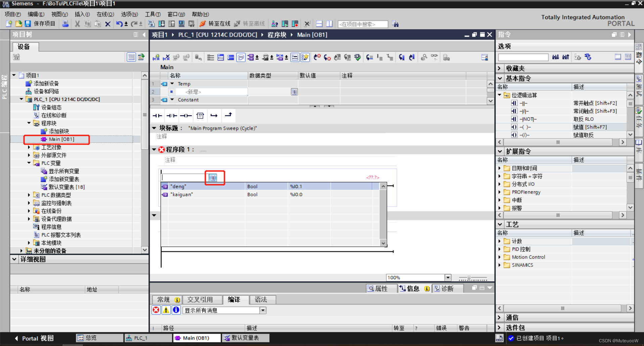Click the Download to device icon
This screenshot has height=346, width=644.
click(161, 24)
